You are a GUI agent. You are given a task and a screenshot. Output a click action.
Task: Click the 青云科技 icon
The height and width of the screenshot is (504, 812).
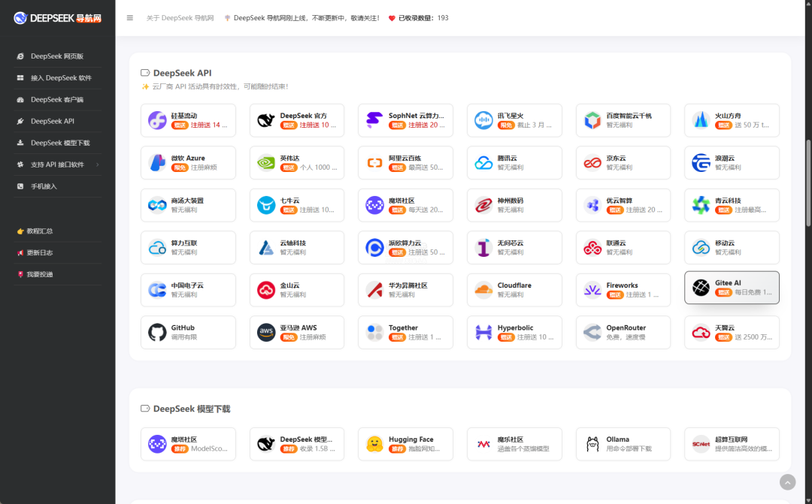701,205
